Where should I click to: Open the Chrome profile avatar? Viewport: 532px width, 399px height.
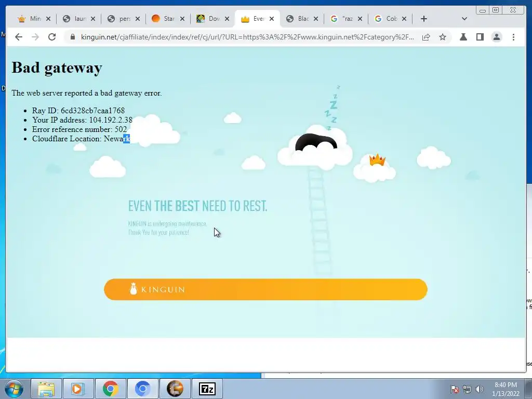[496, 37]
